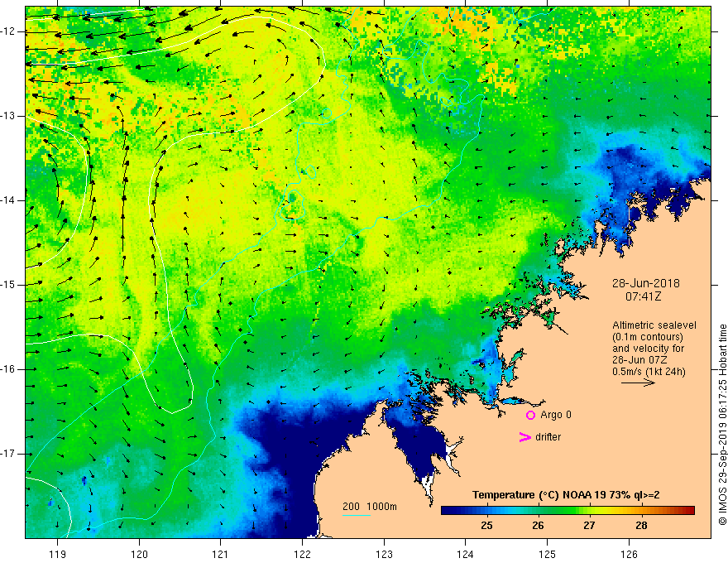Click the color bar tick label 25
The image size is (728, 563).
[486, 526]
